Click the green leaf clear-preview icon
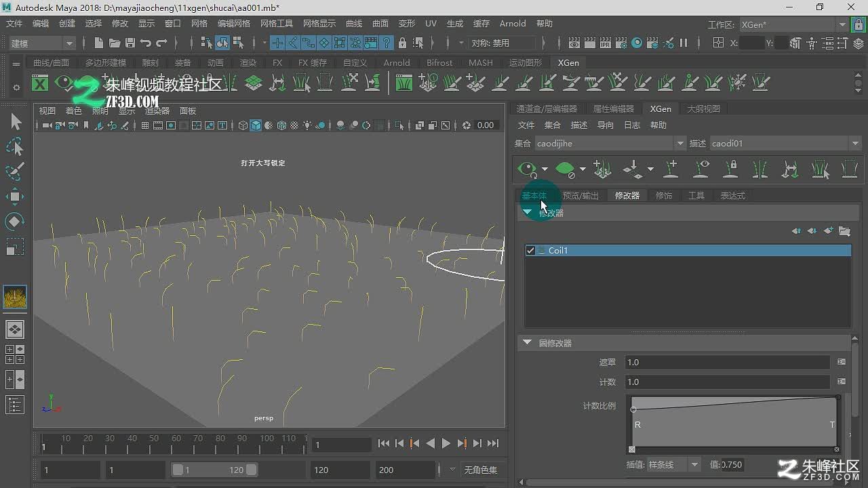This screenshot has height=488, width=868. pos(565,168)
